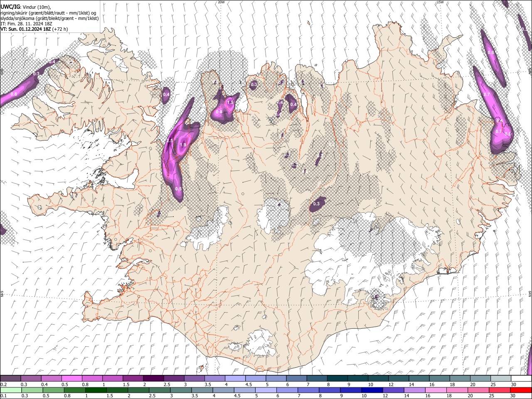The image size is (532, 399).
Task: Select the white 30+ swatch, upper scale
Action: [x=521, y=379]
